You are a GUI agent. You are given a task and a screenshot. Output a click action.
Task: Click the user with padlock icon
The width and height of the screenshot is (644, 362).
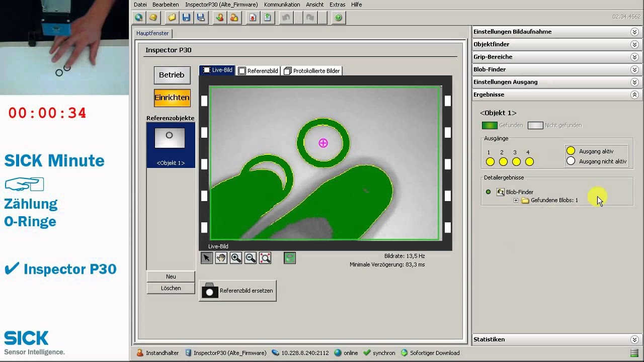pyautogui.click(x=234, y=18)
